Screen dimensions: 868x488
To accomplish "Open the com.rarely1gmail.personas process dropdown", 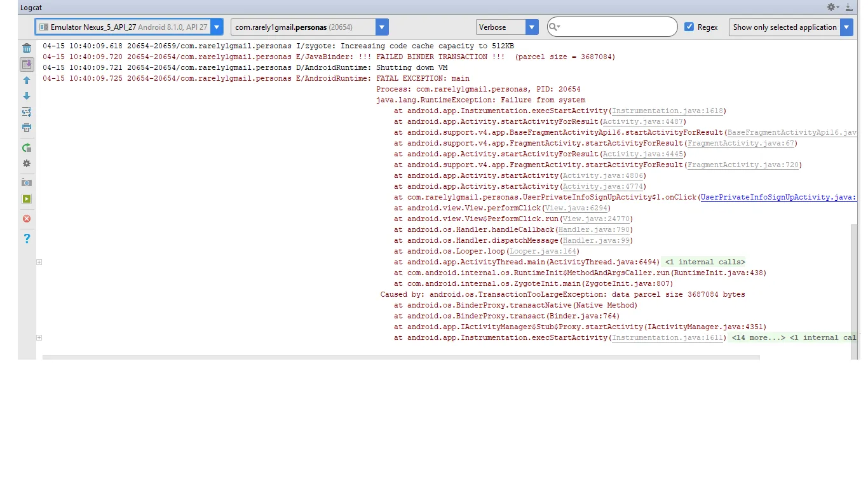I will (309, 27).
